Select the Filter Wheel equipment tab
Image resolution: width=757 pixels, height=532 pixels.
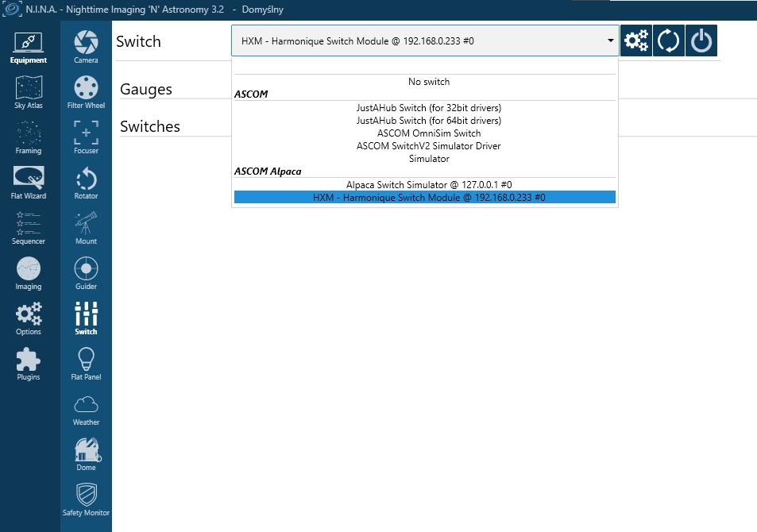pyautogui.click(x=86, y=93)
